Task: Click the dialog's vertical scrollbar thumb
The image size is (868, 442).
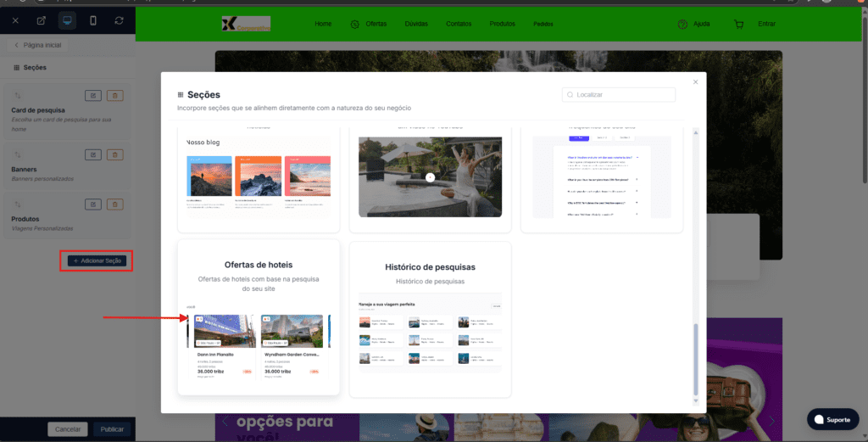Action: pos(696,359)
